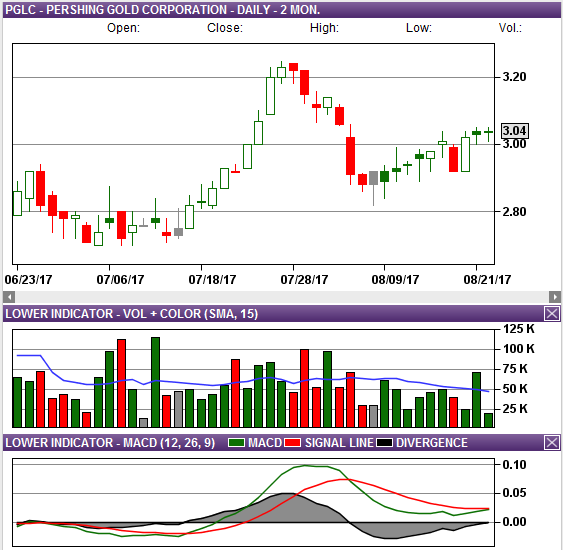Click the 3.04 current price label
The image size is (563, 550).
tap(515, 131)
